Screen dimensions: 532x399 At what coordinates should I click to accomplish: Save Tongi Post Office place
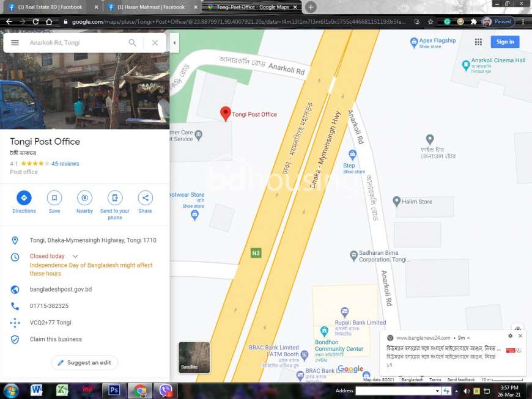(54, 198)
